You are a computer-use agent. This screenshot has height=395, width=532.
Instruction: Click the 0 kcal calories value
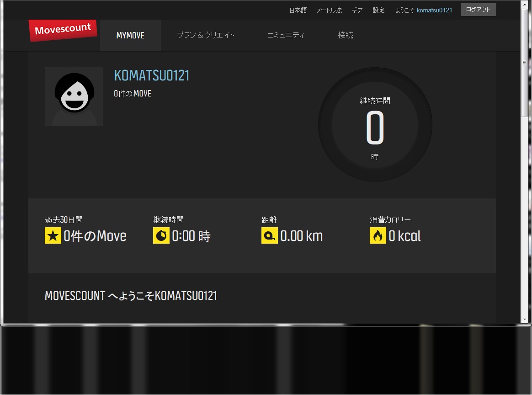pos(405,236)
